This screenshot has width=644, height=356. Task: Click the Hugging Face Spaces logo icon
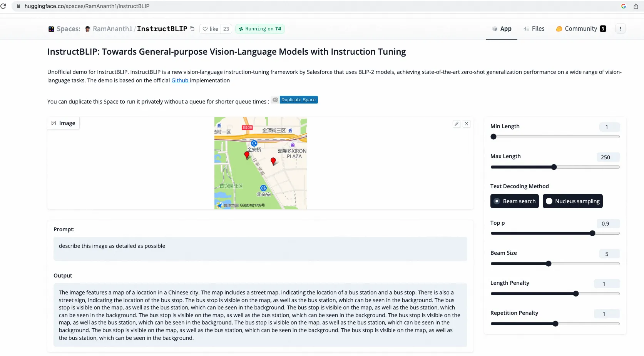[x=51, y=29]
